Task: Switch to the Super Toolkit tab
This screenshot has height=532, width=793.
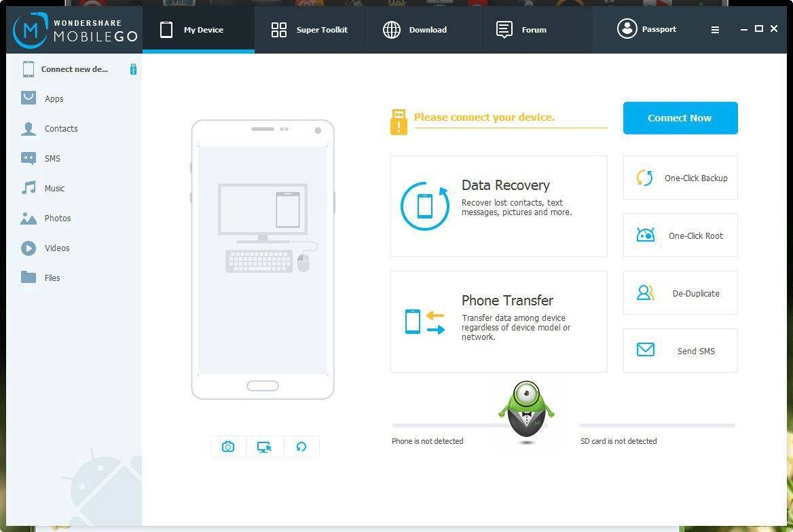Action: (310, 30)
